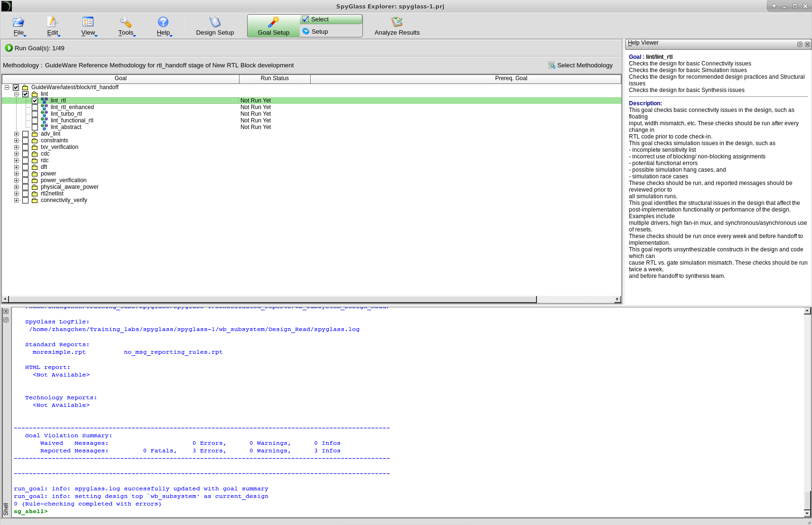
Task: Click the lint_turbo_rtl goal icon
Action: click(44, 114)
